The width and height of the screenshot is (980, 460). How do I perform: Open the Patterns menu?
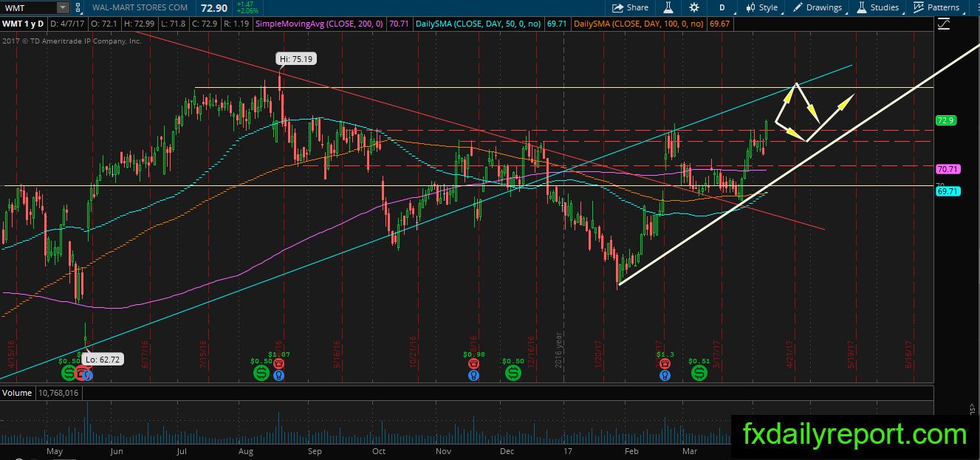[x=936, y=7]
